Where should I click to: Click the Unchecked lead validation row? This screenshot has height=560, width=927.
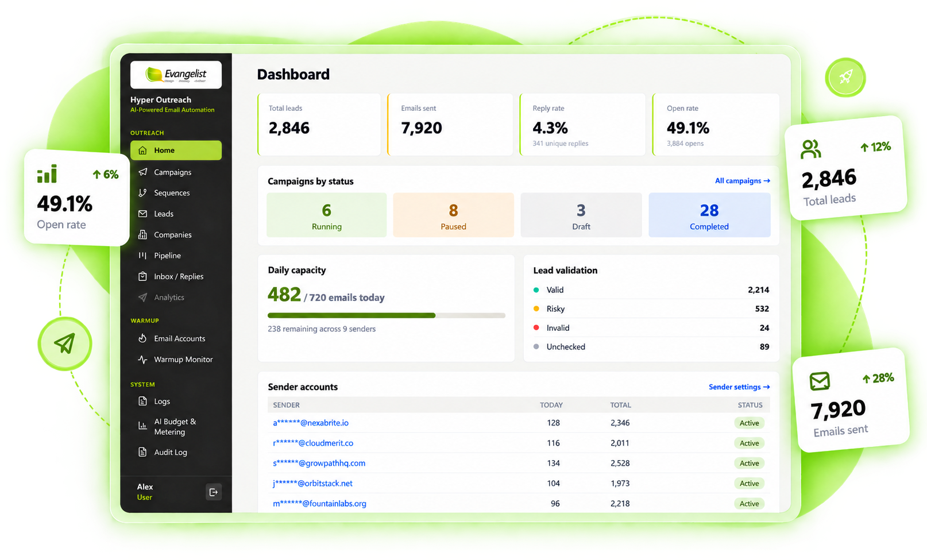pos(651,347)
